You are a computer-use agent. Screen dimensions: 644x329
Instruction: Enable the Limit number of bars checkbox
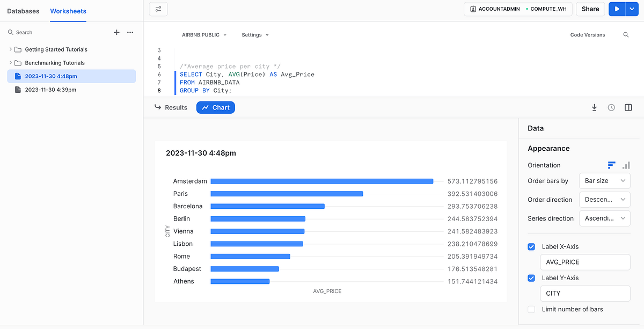click(x=531, y=309)
